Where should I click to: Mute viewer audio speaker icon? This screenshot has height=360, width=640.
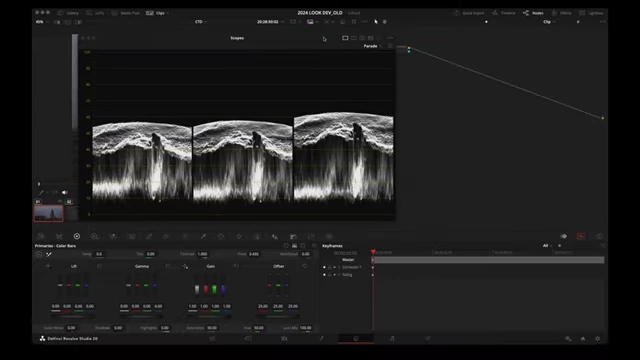click(x=64, y=192)
